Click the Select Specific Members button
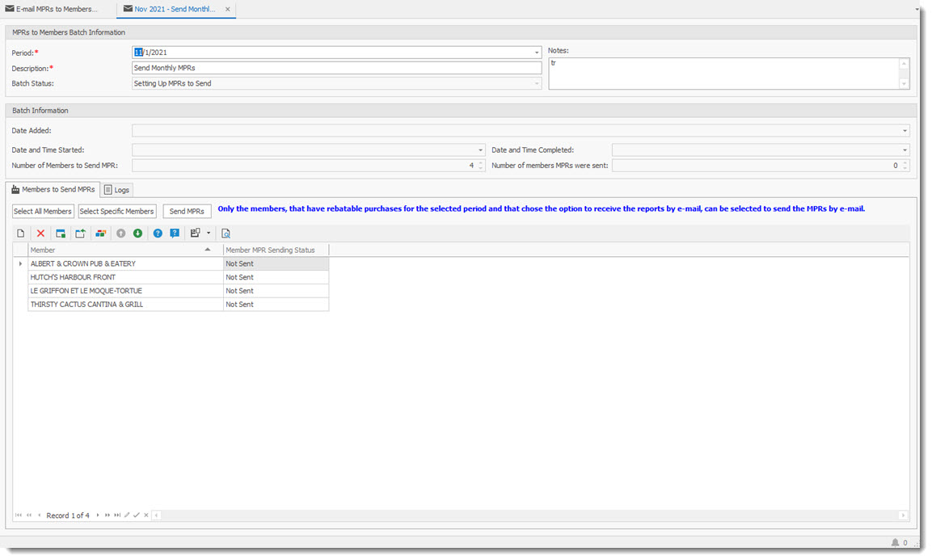The height and width of the screenshot is (560, 932). 117,212
